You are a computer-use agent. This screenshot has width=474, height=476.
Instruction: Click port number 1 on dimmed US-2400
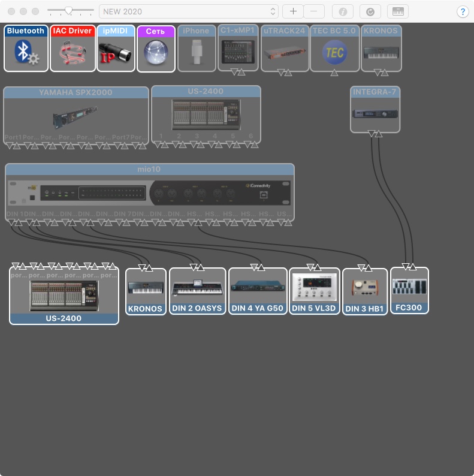(161, 136)
